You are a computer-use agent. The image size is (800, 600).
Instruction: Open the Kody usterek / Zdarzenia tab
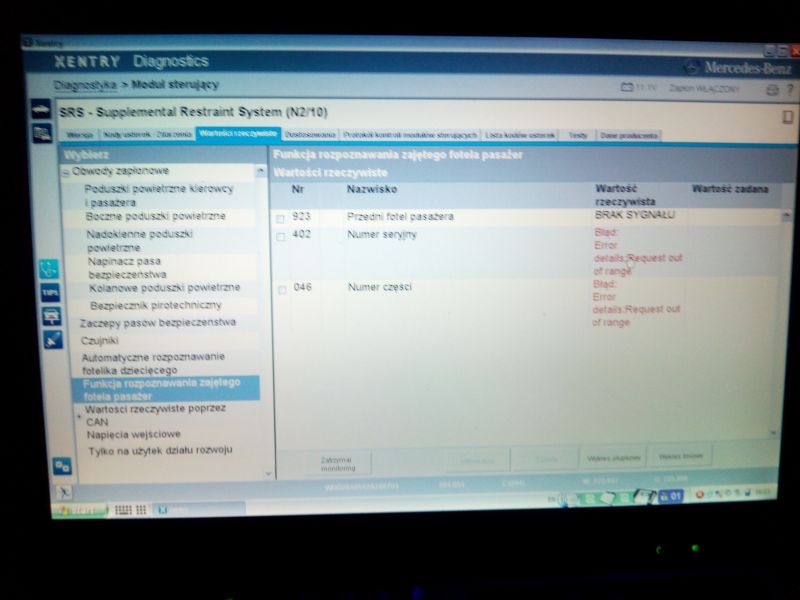point(147,135)
